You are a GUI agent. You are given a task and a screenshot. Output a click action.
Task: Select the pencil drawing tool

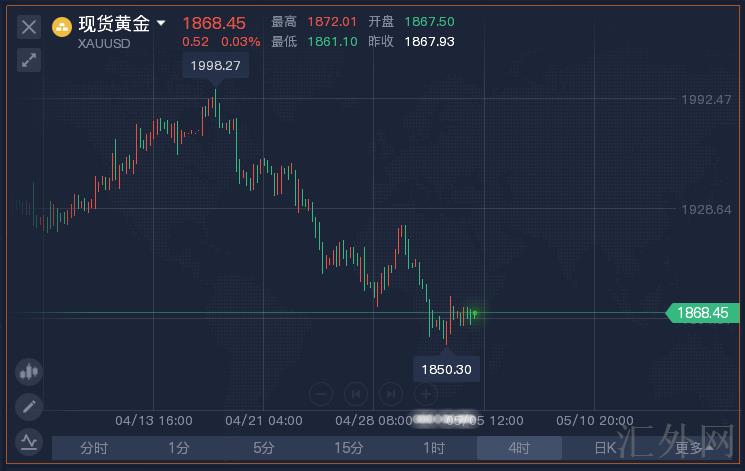coord(28,406)
